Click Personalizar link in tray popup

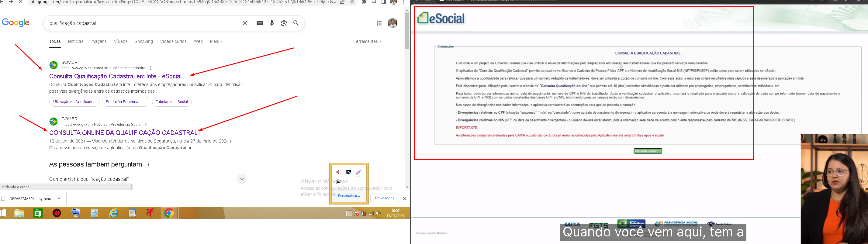[349, 196]
